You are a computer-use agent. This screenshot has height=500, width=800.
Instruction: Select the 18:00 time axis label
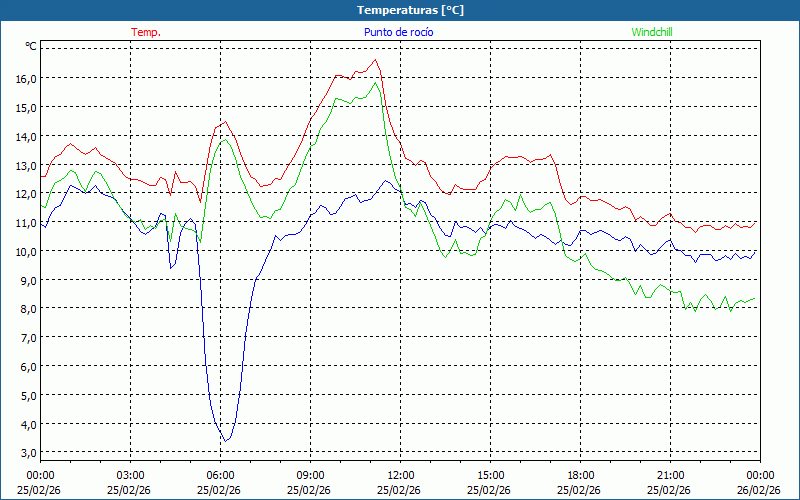[581, 475]
